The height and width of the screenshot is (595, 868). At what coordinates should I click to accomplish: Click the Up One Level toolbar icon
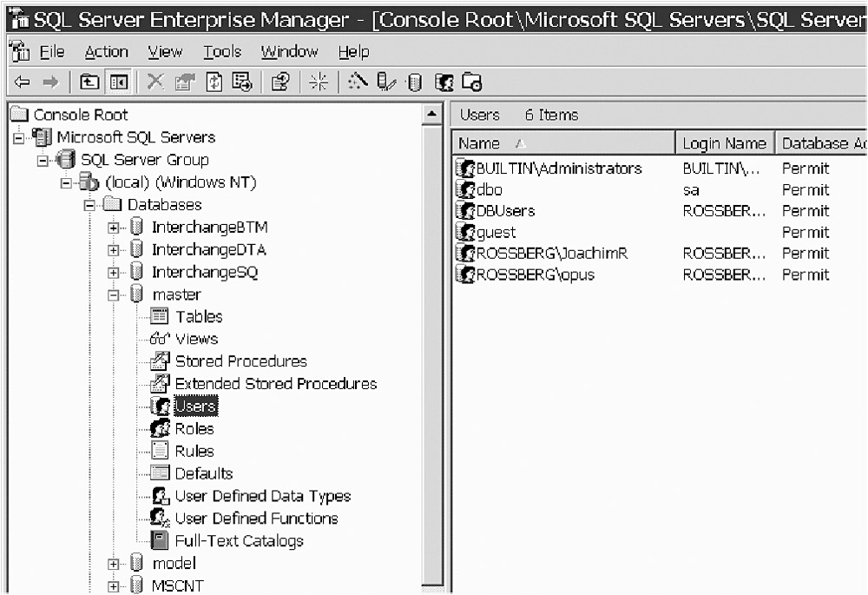89,83
